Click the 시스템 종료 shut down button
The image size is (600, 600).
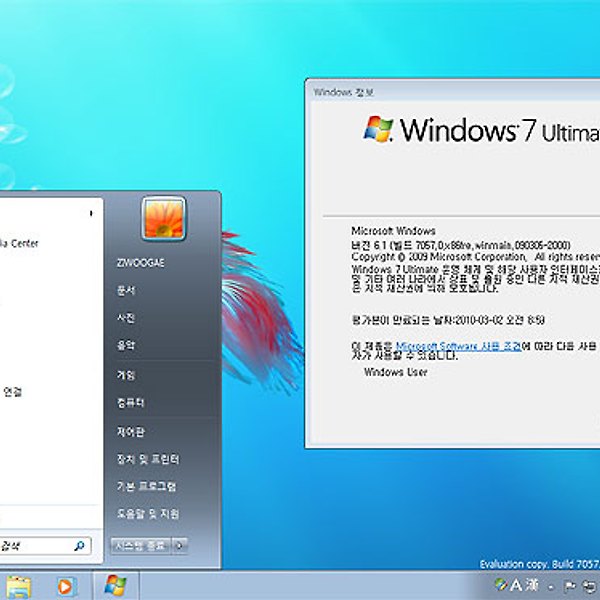[x=140, y=546]
